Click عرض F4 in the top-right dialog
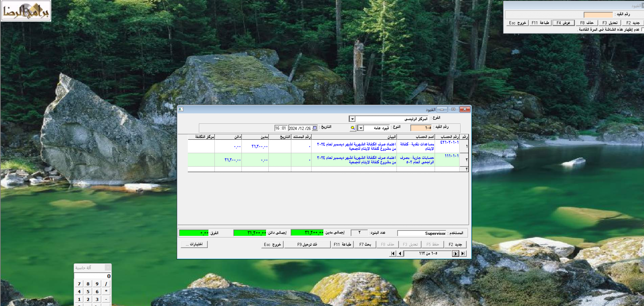644x306 pixels. pyautogui.click(x=563, y=23)
